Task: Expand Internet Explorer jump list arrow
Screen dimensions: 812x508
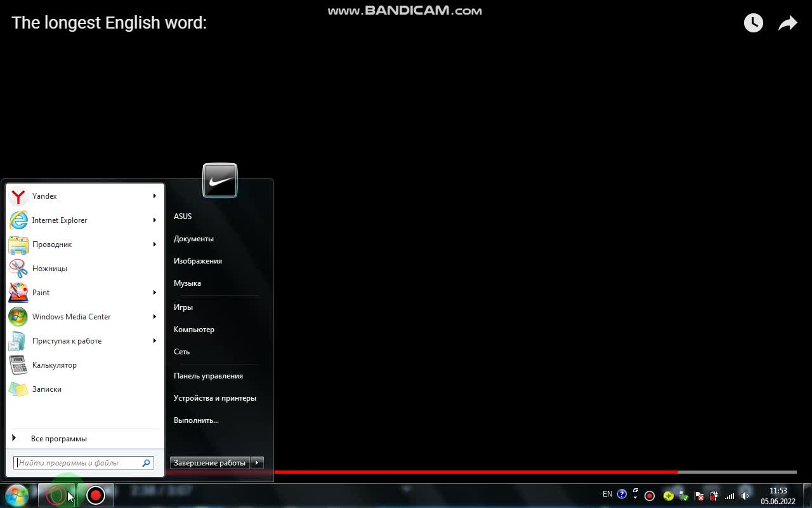Action: 154,220
